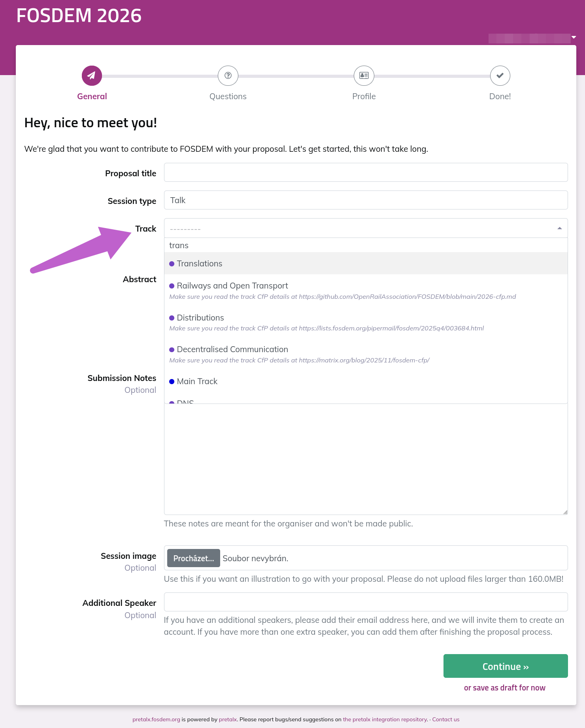The width and height of the screenshot is (585, 728).
Task: Collapse the Track dropdown via its arrow
Action: pos(559,228)
